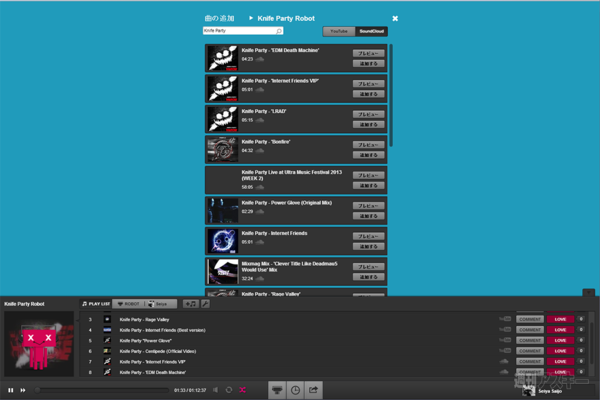600x400 pixels.
Task: Click YouTube source icon on Centipede row
Action: pyautogui.click(x=505, y=350)
